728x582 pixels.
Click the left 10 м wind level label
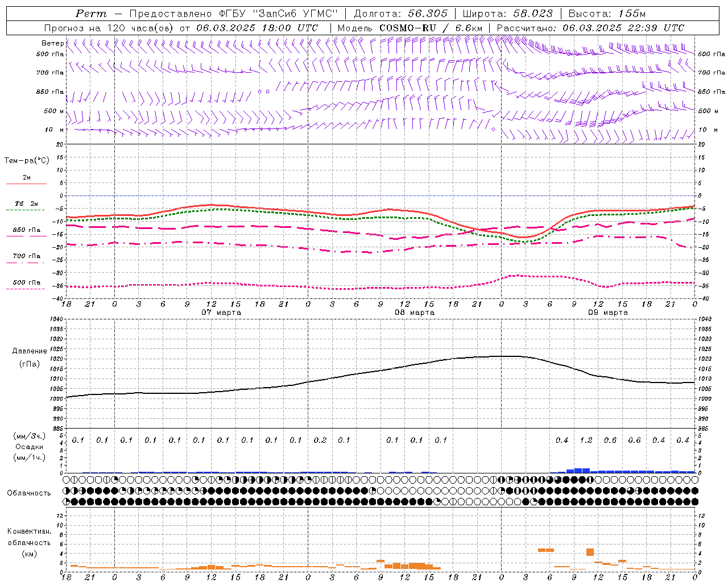click(x=54, y=130)
